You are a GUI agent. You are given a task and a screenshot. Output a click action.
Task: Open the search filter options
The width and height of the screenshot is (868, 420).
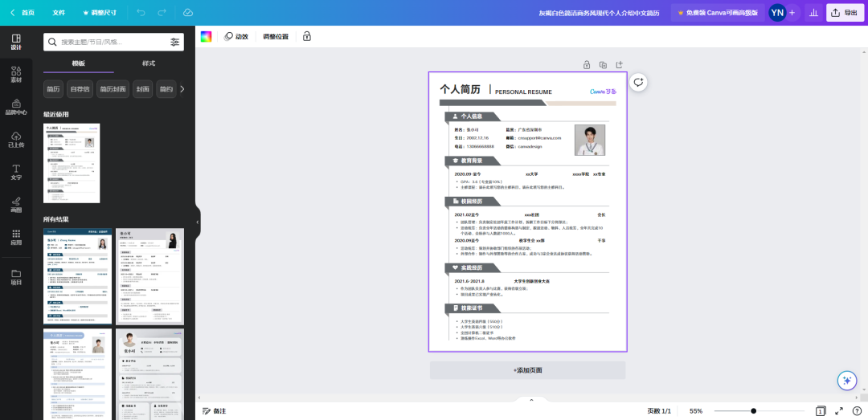(175, 42)
